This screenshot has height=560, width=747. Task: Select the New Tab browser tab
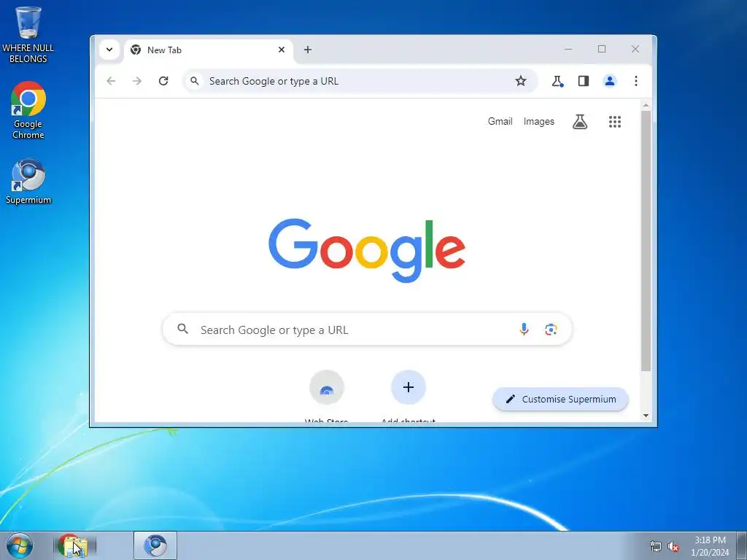[209, 50]
